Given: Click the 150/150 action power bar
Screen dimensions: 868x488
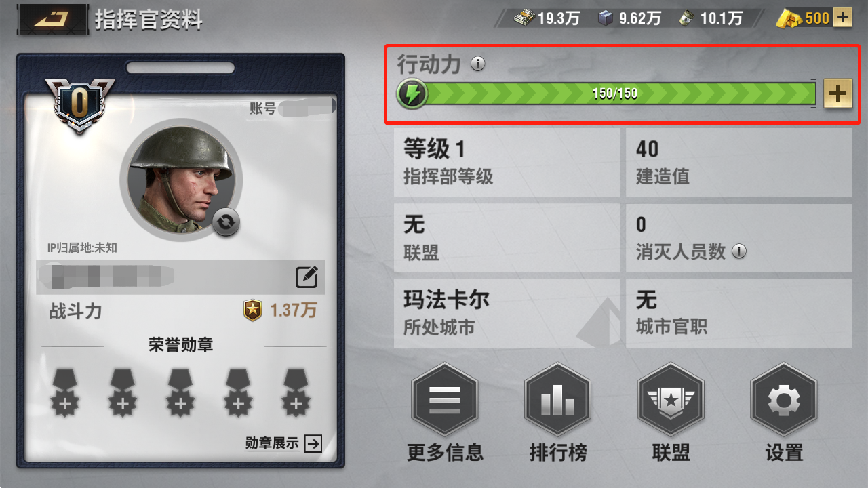Looking at the screenshot, I should click(x=615, y=94).
